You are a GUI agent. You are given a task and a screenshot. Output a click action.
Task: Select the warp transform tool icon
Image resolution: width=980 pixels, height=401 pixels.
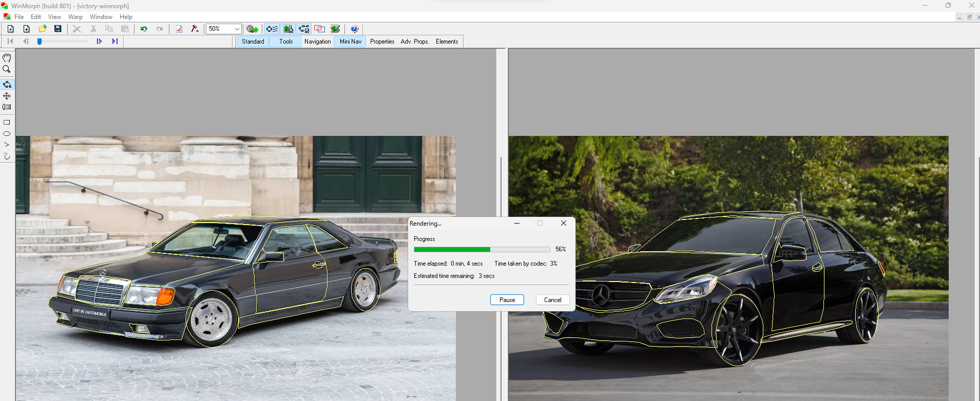click(x=7, y=107)
